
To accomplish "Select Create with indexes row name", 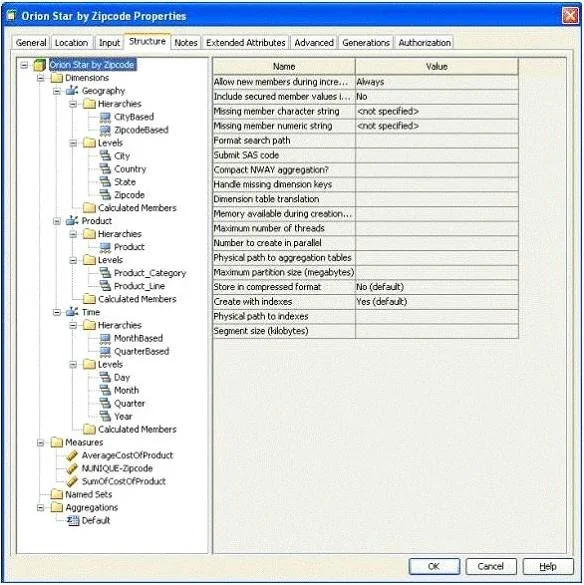I will tap(284, 302).
